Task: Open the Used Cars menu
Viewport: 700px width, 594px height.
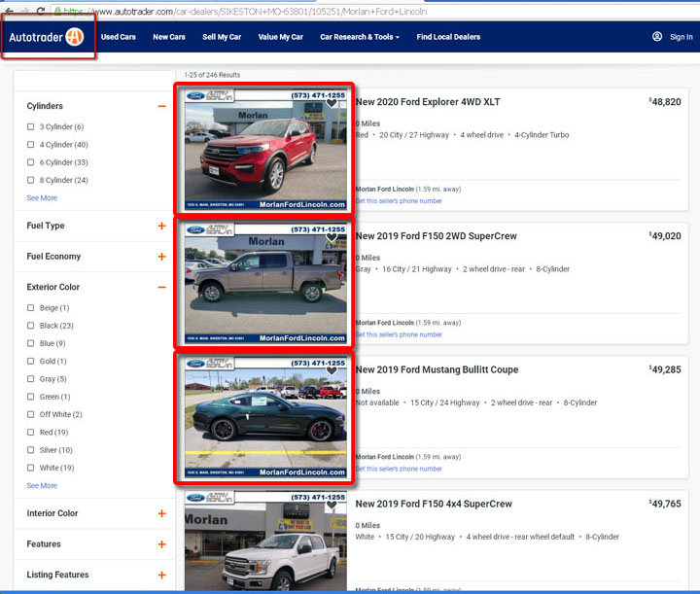Action: tap(119, 37)
